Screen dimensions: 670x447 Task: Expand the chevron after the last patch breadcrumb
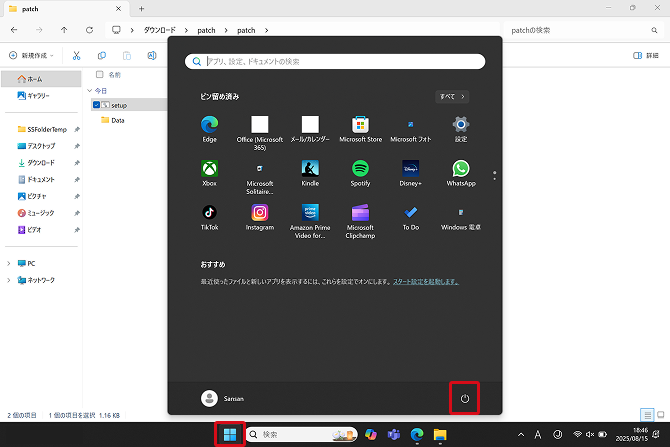[x=266, y=30]
